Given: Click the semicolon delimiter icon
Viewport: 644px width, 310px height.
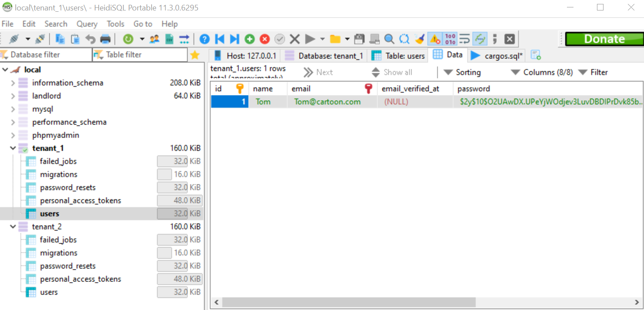Looking at the screenshot, I should tap(495, 39).
